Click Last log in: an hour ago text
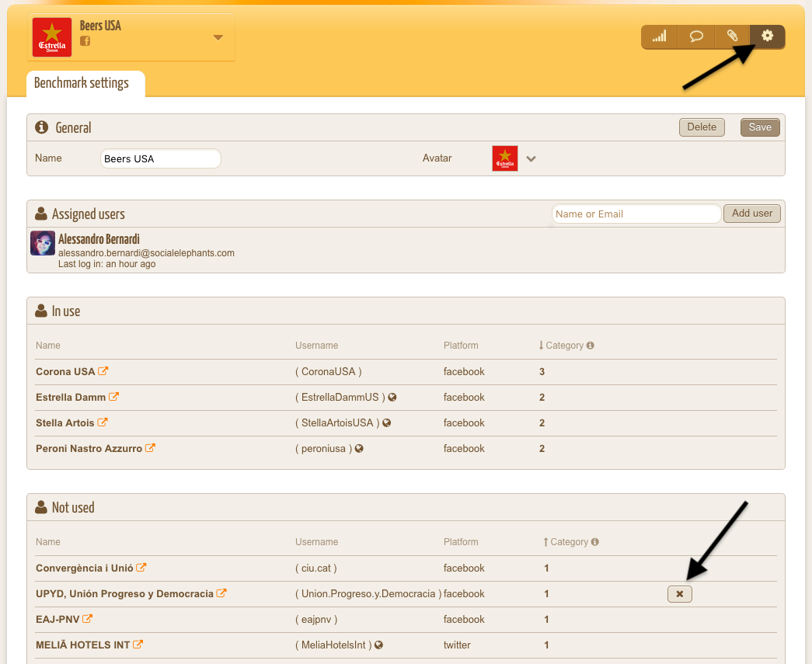Viewport: 812px width, 664px height. (x=106, y=264)
